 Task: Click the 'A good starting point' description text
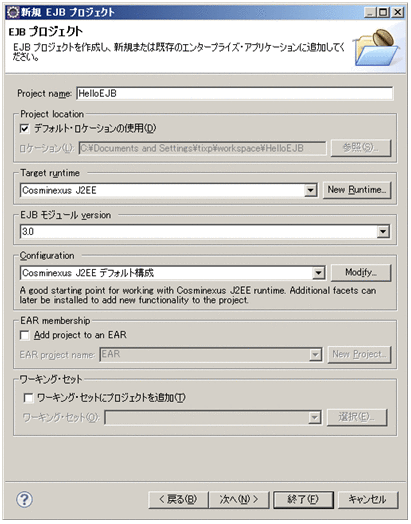point(198,295)
